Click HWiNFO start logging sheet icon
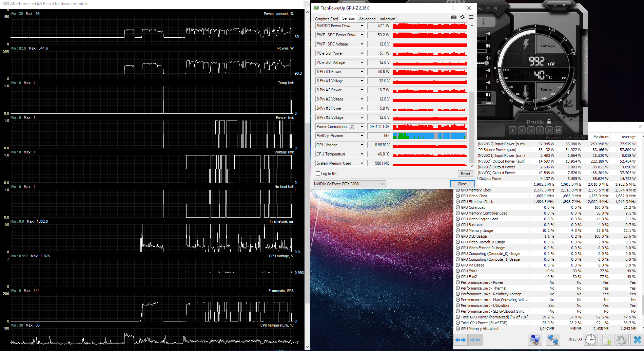Viewport: 644px width, 351px height. pyautogui.click(x=606, y=340)
